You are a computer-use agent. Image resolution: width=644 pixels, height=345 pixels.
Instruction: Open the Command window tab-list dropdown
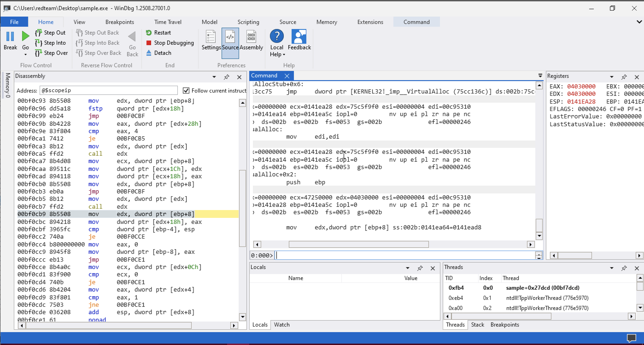tap(540, 76)
